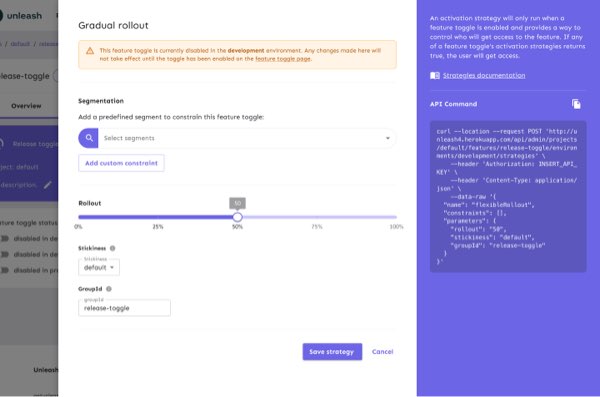Open the Select segments dropdown
600x397 pixels.
tap(247, 138)
